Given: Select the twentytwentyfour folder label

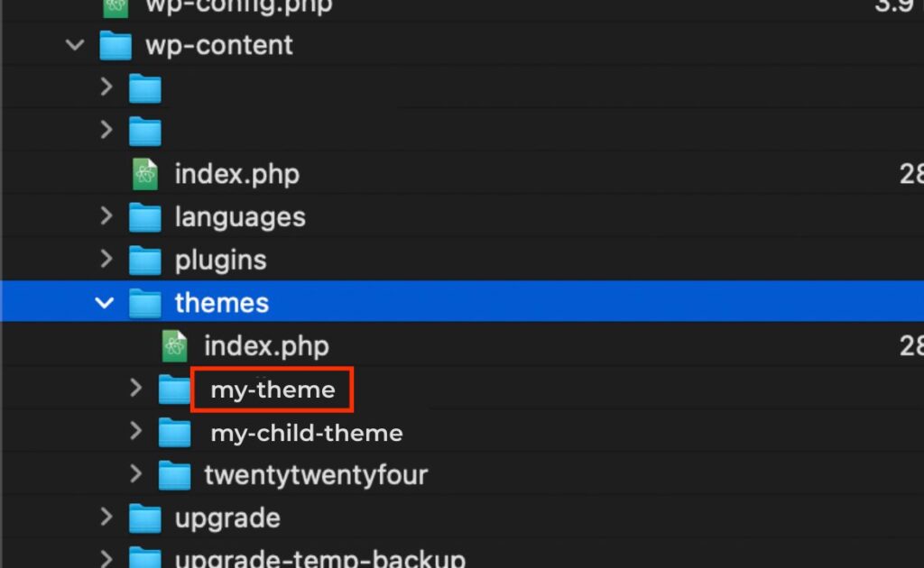Looking at the screenshot, I should pos(316,475).
